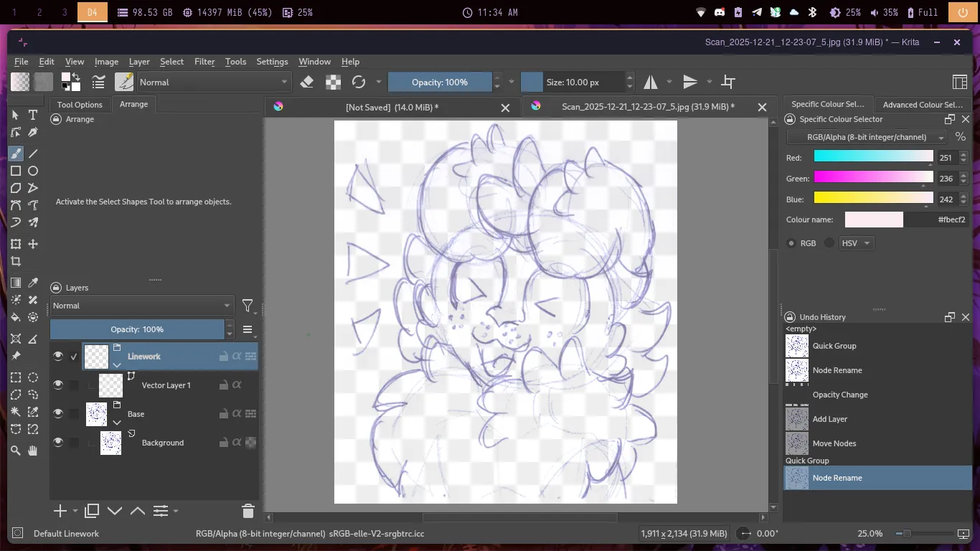Toggle visibility of Vector Layer 1
This screenshot has height=551, width=980.
coord(58,385)
